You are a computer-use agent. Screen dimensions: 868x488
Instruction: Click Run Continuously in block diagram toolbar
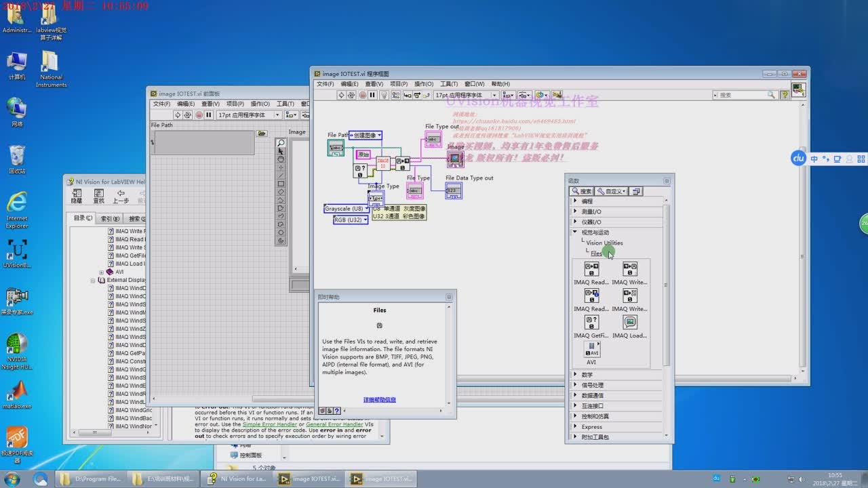[x=351, y=95]
